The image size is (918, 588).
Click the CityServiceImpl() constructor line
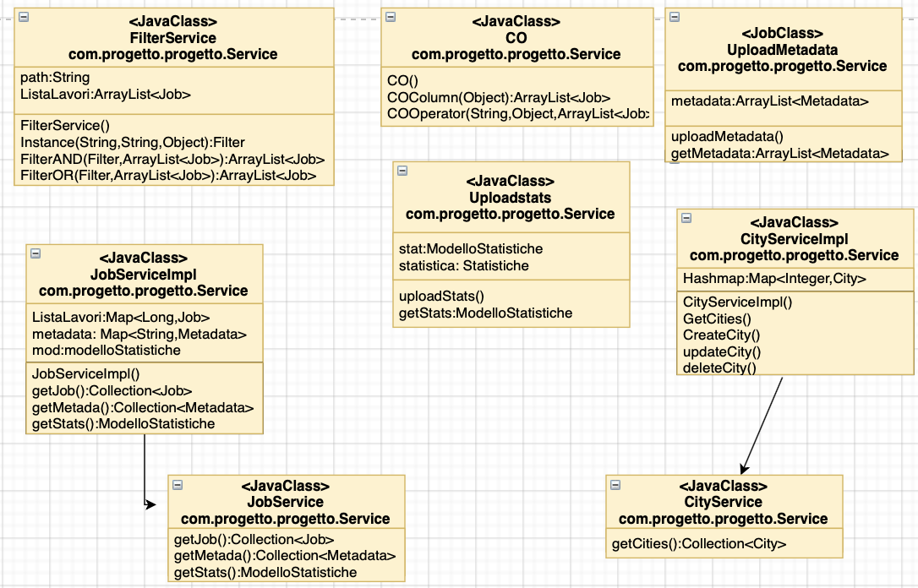(738, 302)
